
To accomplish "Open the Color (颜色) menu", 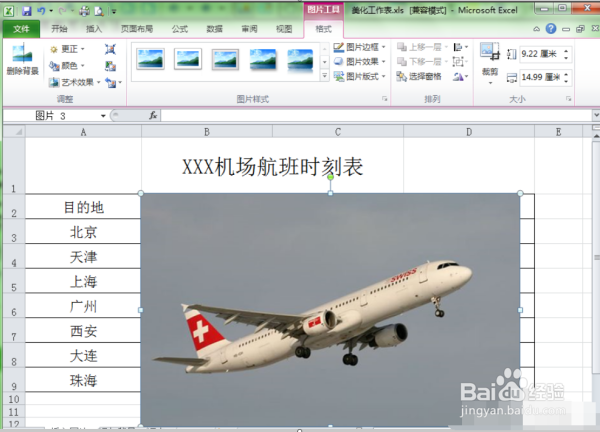I will click(67, 66).
